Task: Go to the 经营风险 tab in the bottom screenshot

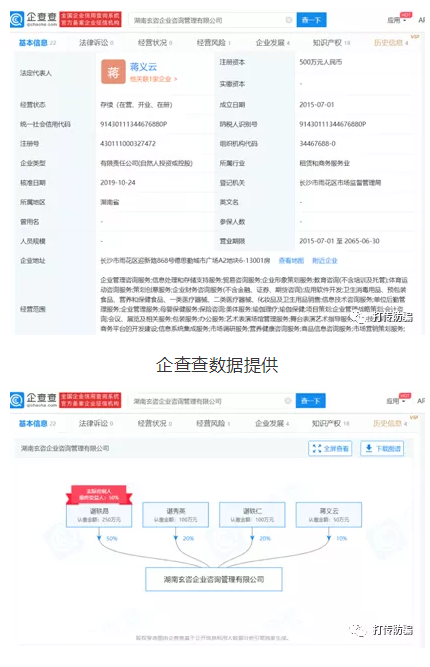Action: pos(213,423)
